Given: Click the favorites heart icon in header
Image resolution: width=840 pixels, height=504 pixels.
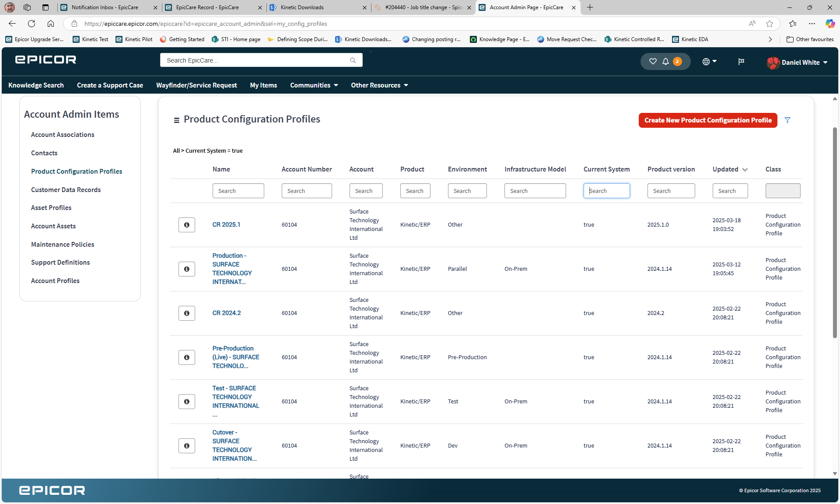Looking at the screenshot, I should click(x=653, y=62).
